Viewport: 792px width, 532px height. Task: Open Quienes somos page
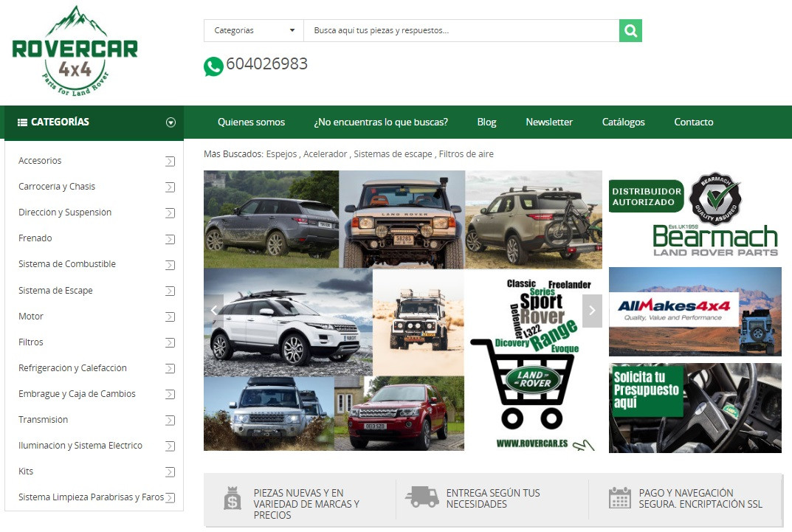[251, 122]
